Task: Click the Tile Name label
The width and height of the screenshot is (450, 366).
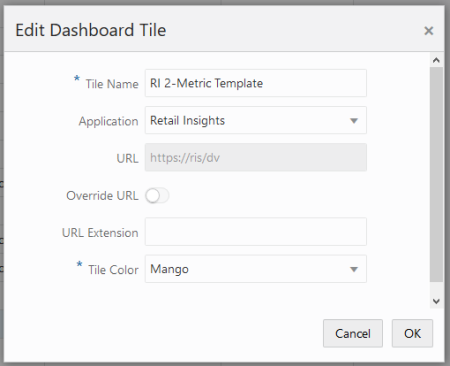Action: 112,84
